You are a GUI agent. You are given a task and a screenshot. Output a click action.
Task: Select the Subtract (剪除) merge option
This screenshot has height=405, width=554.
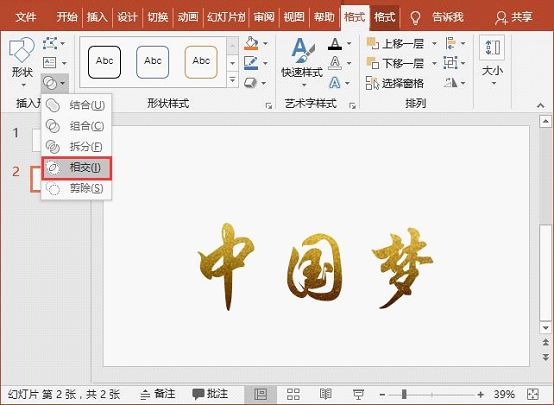(x=77, y=188)
